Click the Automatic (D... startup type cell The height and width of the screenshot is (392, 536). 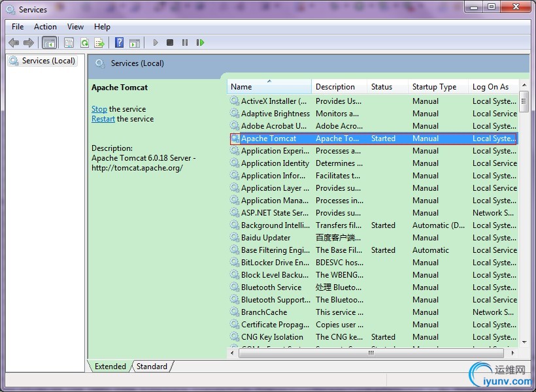point(439,225)
